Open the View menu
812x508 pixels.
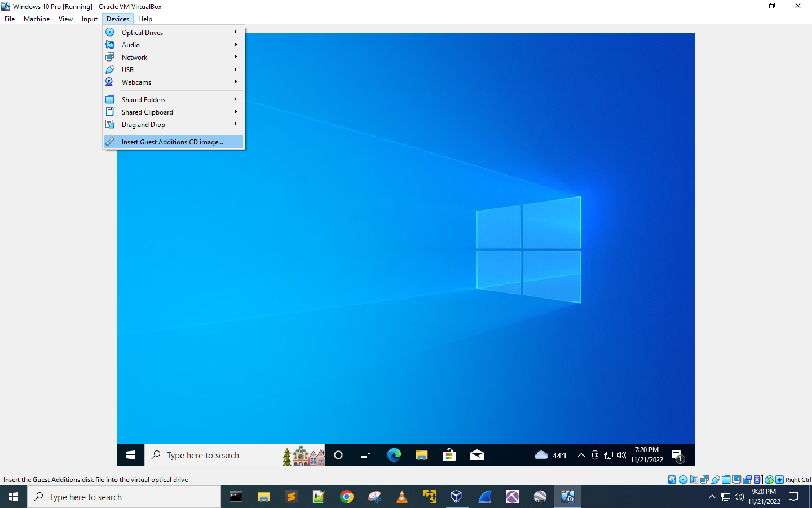(65, 19)
